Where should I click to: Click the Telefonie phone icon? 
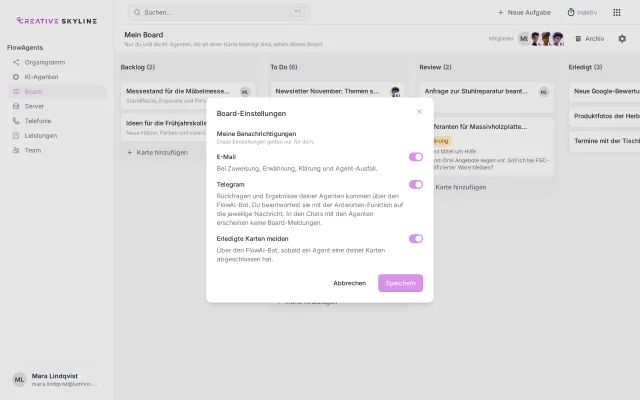coord(16,121)
